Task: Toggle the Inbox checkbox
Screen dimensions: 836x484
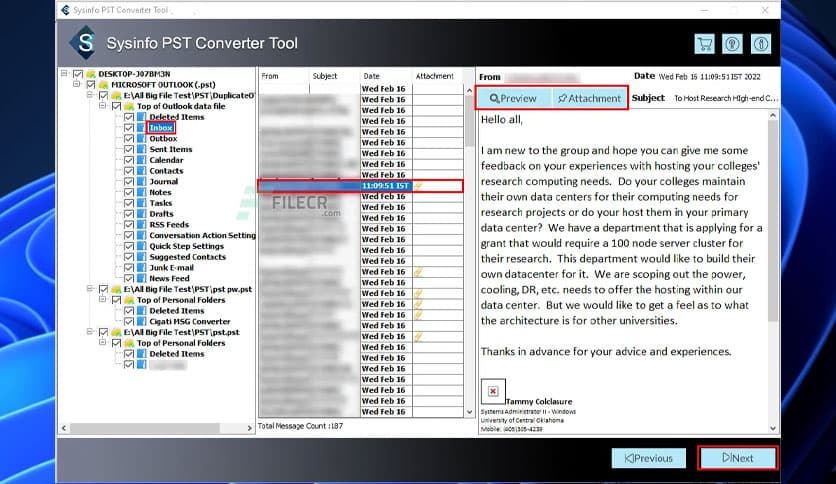Action: pos(128,127)
